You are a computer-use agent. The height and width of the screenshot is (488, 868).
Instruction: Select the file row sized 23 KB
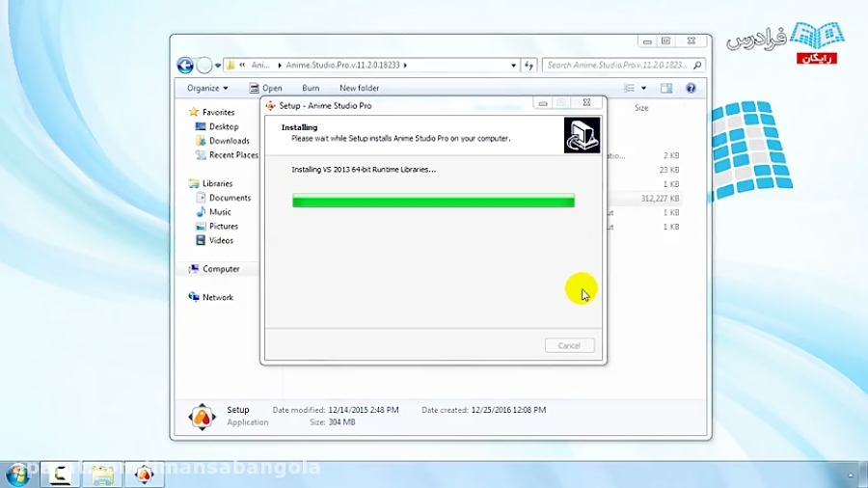click(643, 170)
